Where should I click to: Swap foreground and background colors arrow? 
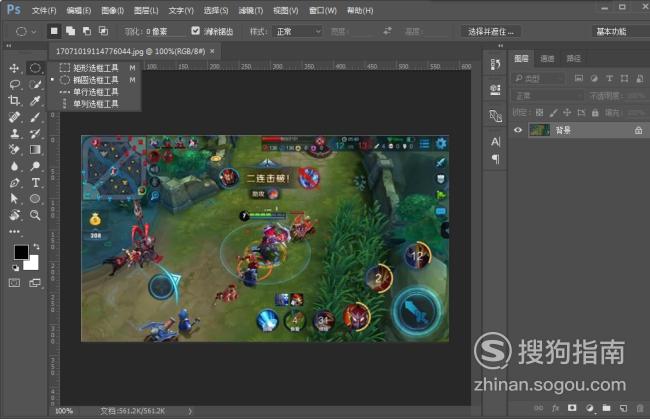[36, 247]
